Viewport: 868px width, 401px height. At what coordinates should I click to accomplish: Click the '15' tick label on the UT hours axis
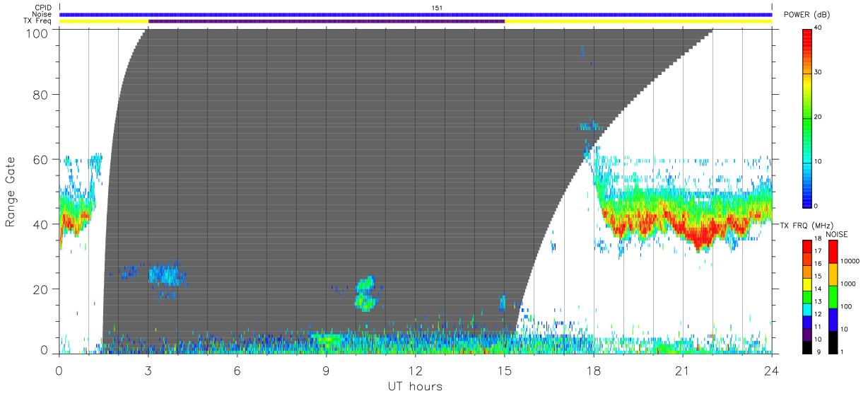click(505, 370)
